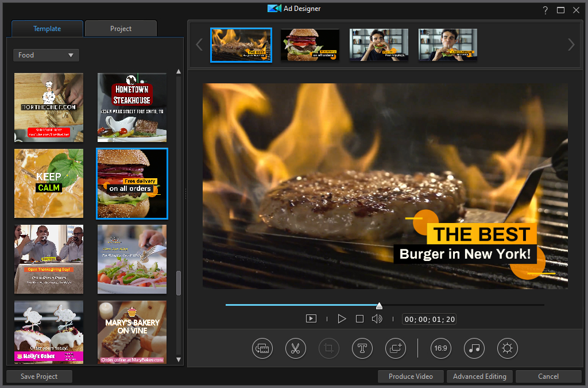588x388 pixels.
Task: Click the Cancel button
Action: point(548,377)
